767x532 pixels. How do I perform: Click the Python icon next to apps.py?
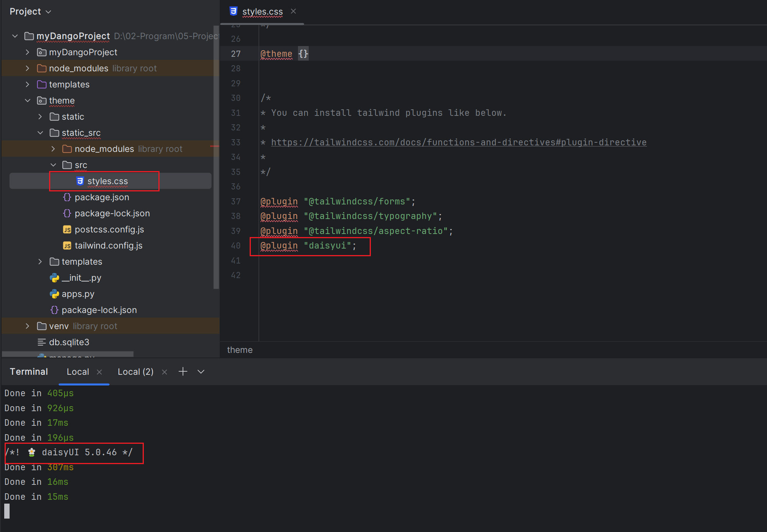[54, 293]
